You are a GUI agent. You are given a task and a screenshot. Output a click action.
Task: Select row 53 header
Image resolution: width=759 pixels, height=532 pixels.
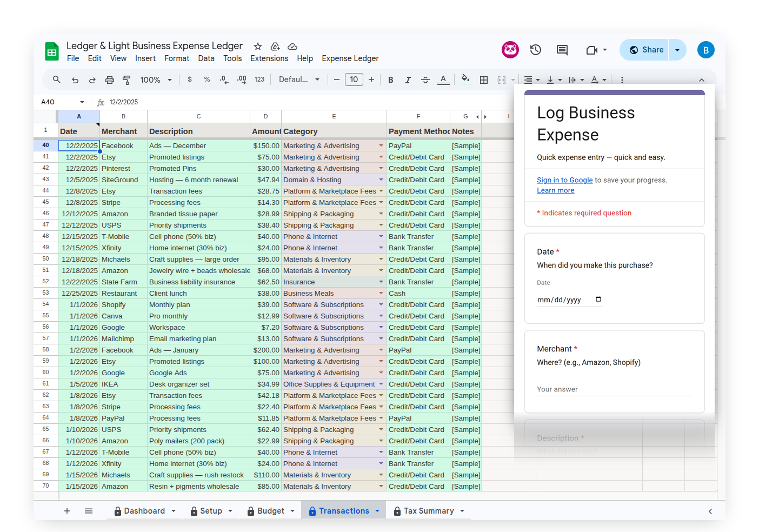click(45, 293)
